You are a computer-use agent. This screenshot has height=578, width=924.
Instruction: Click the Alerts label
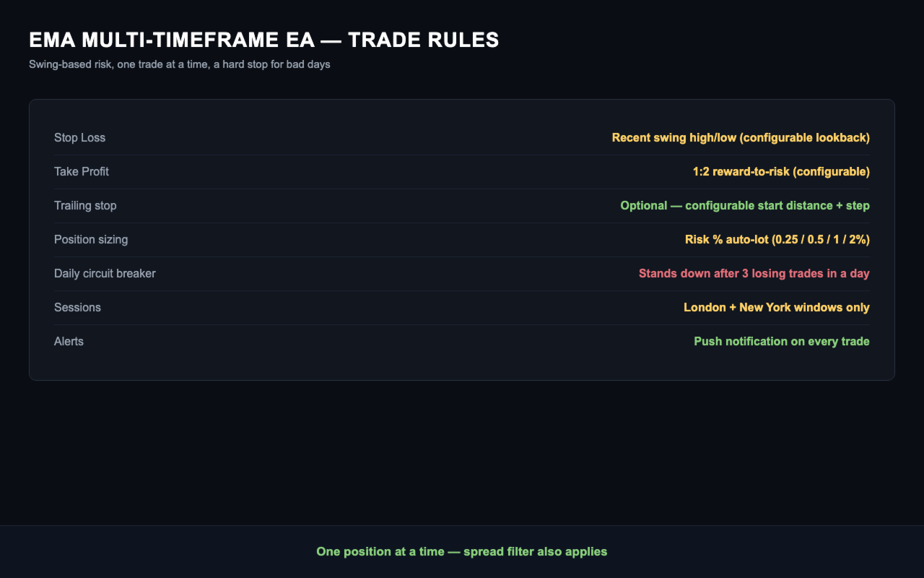click(x=69, y=342)
